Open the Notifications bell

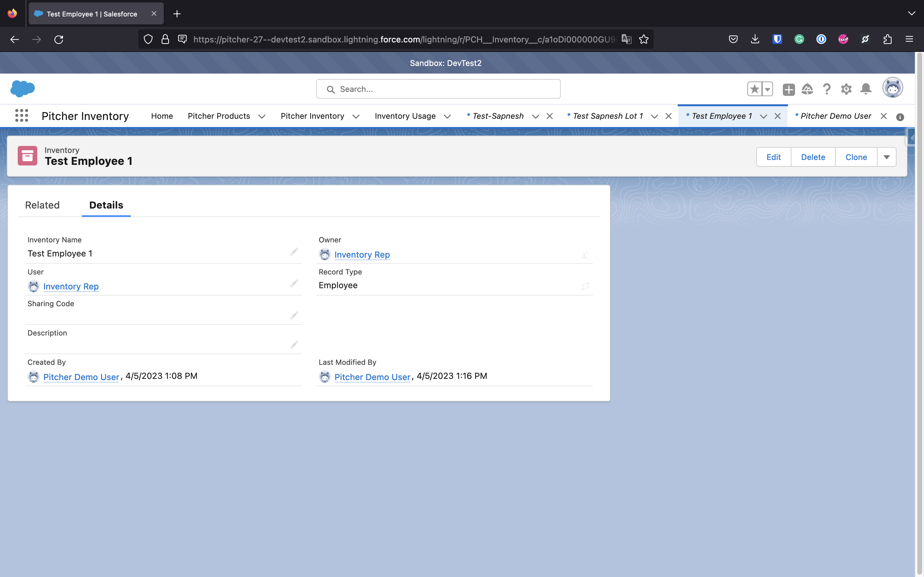tap(866, 89)
